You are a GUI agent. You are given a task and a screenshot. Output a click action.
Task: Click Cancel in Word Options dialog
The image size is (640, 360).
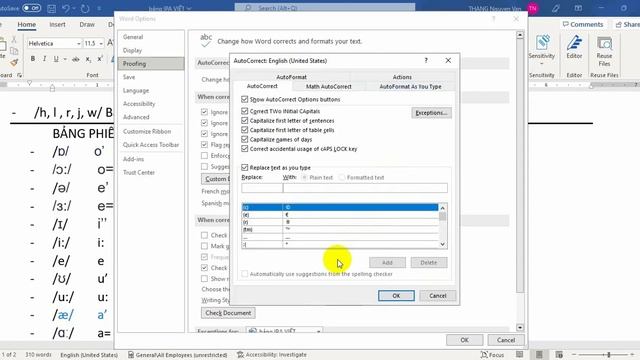coord(506,340)
